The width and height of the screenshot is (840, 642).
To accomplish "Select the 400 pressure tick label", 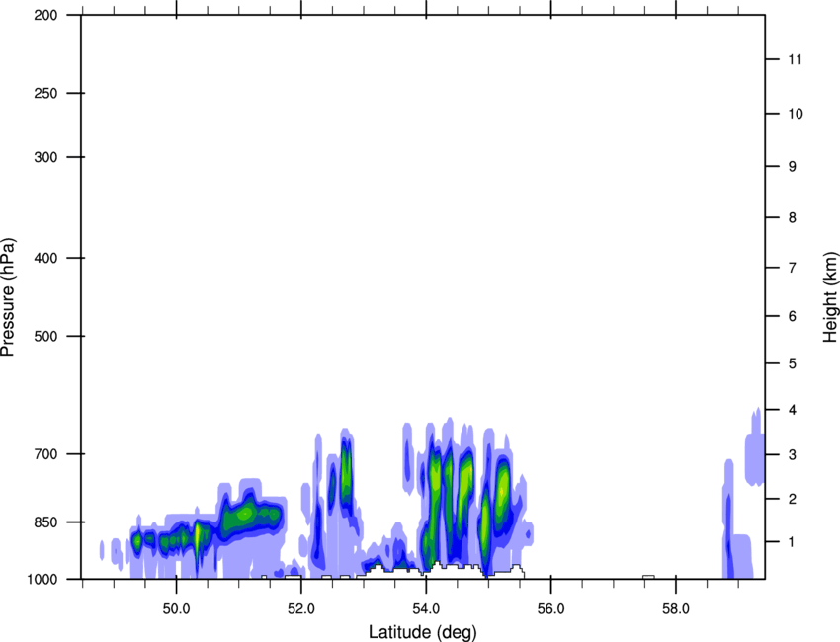I will pos(45,258).
